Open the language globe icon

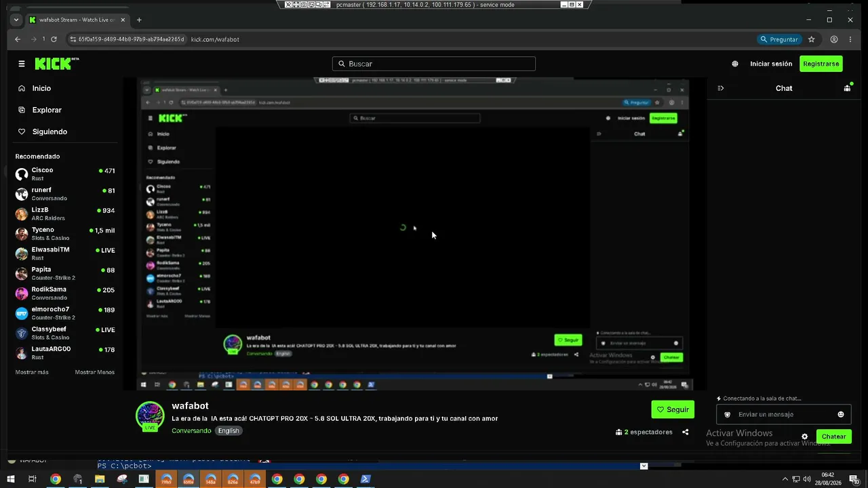point(735,64)
